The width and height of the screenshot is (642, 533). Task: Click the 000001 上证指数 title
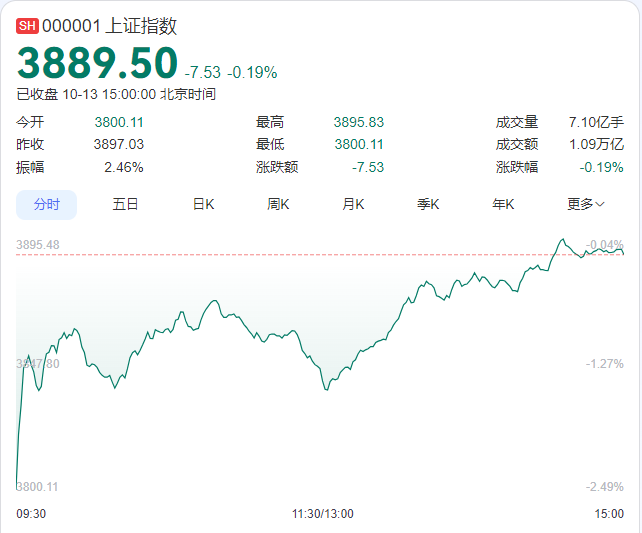point(109,27)
